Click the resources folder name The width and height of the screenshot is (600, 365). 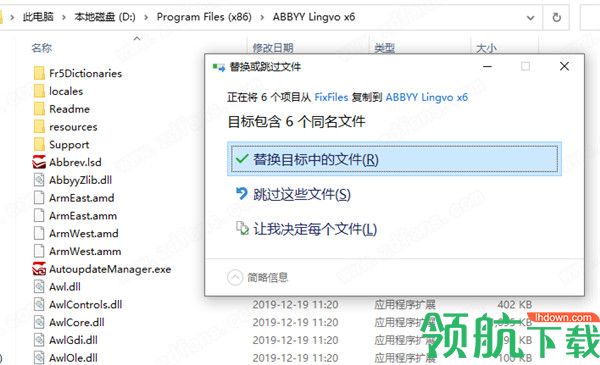(x=73, y=127)
